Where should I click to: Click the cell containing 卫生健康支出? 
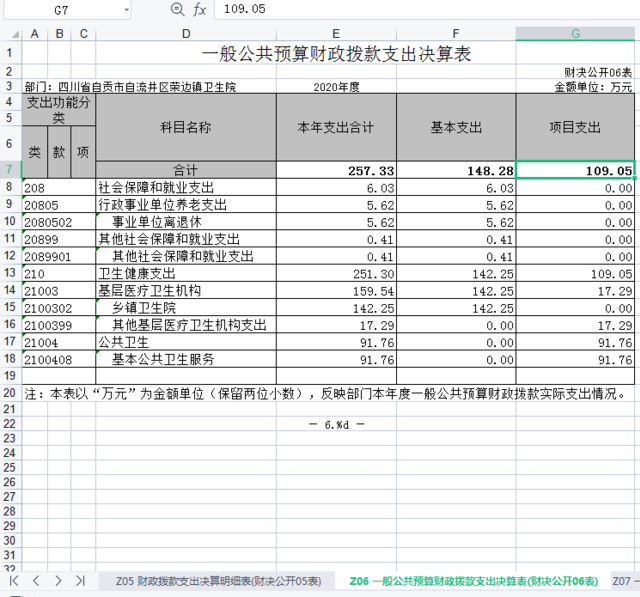click(x=186, y=272)
